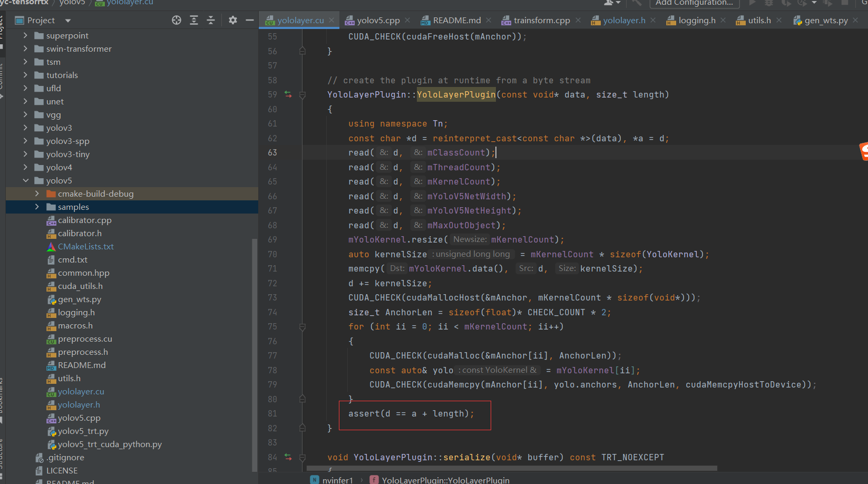Build the project using the hammer icon

point(637,3)
